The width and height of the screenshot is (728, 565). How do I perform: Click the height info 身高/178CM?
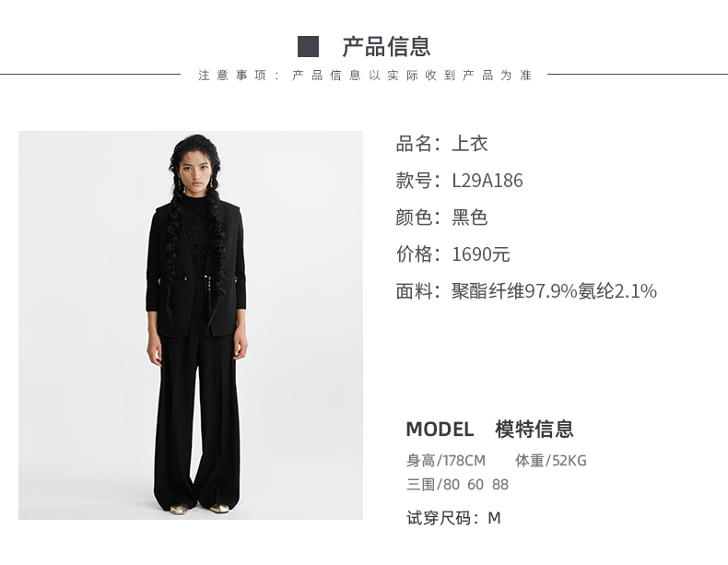(x=446, y=461)
